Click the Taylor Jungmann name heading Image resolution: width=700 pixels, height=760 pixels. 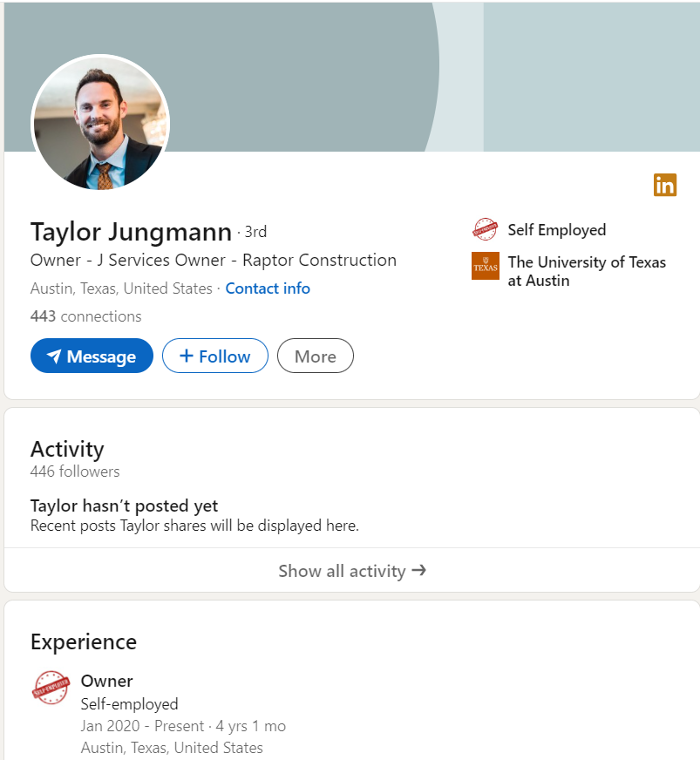click(131, 232)
